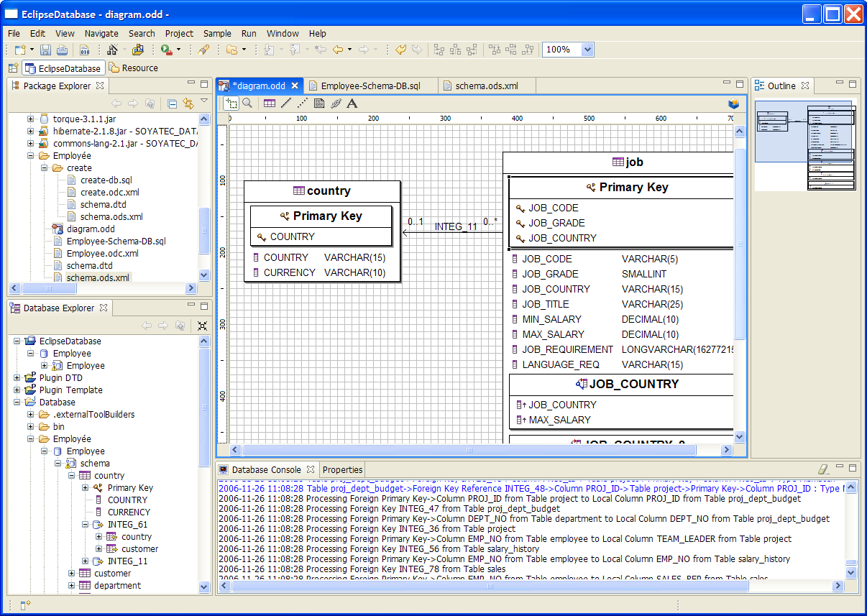
Task: Click the Outline overview thumbnail
Action: click(x=806, y=144)
